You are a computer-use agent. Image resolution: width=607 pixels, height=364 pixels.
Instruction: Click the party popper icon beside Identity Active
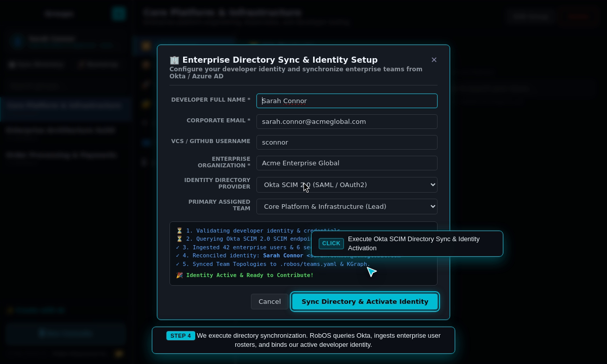point(179,275)
